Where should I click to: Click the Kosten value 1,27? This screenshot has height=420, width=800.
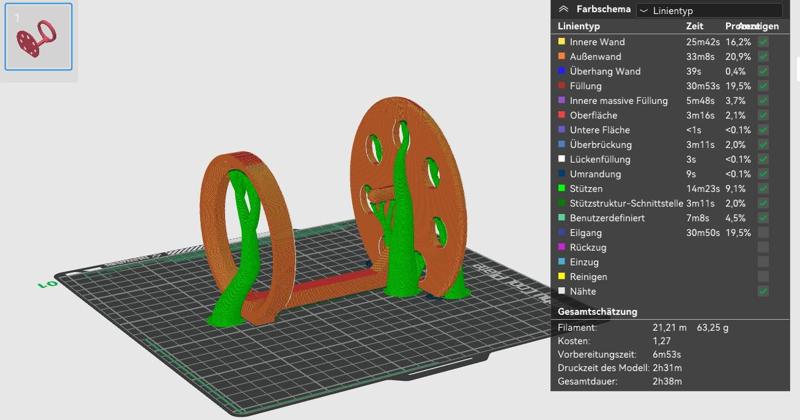(661, 341)
